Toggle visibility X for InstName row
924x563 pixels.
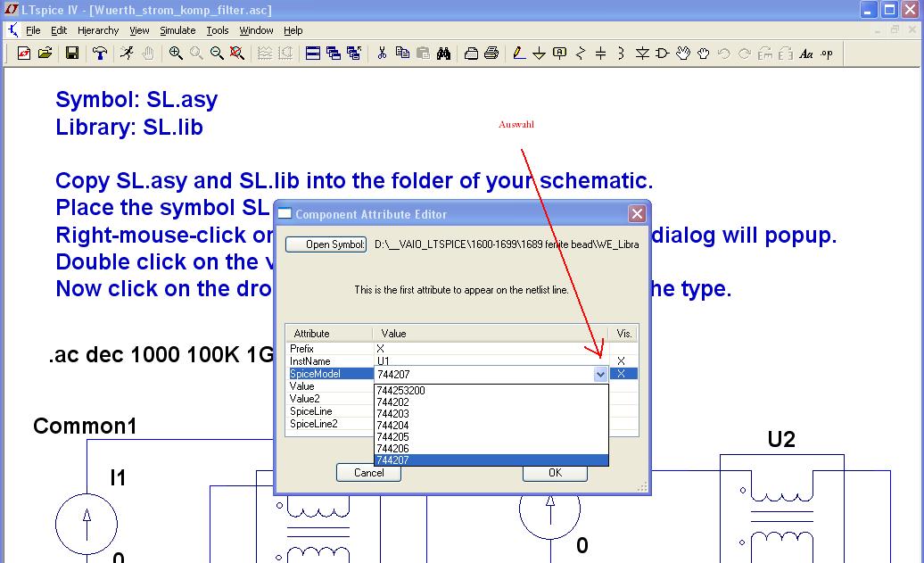tap(622, 361)
